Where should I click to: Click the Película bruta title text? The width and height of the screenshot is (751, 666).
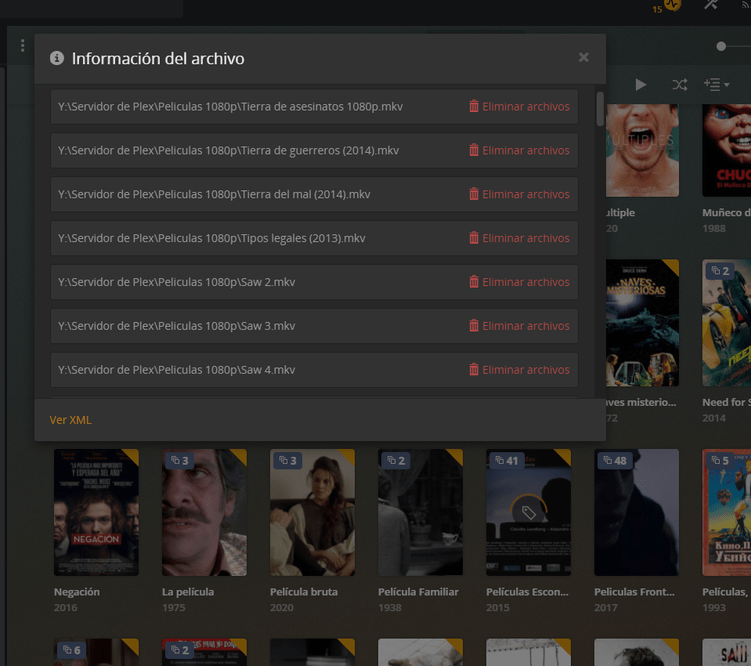tap(304, 592)
